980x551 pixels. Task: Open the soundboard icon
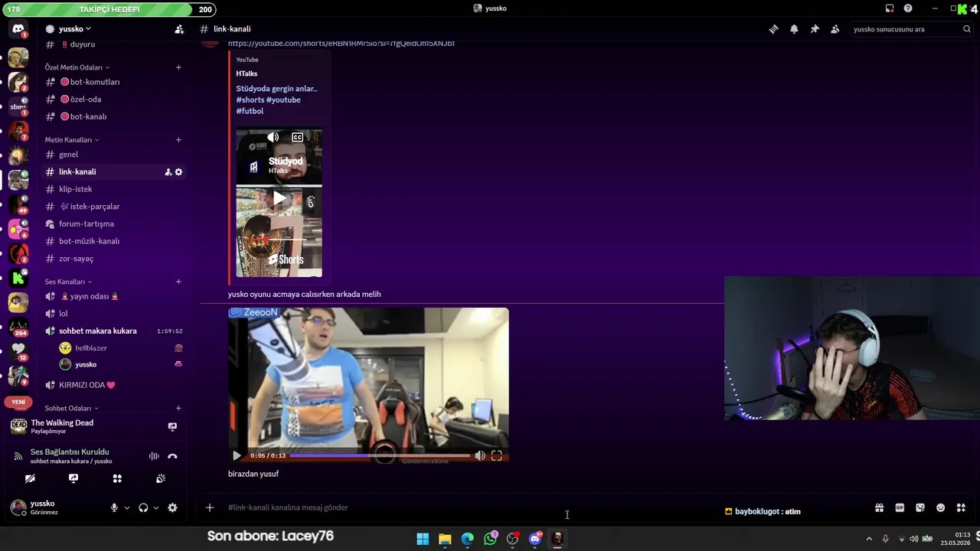pos(161,478)
